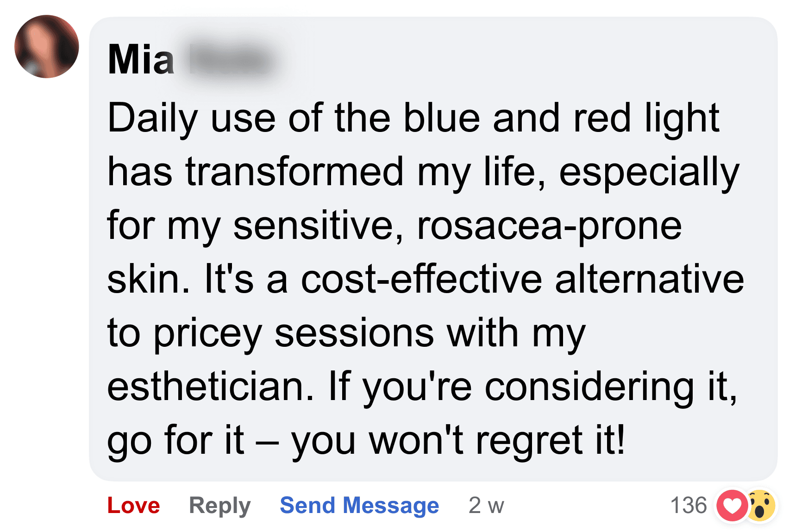Reply to Mia's comment
This screenshot has width=789, height=532.
pos(219,506)
